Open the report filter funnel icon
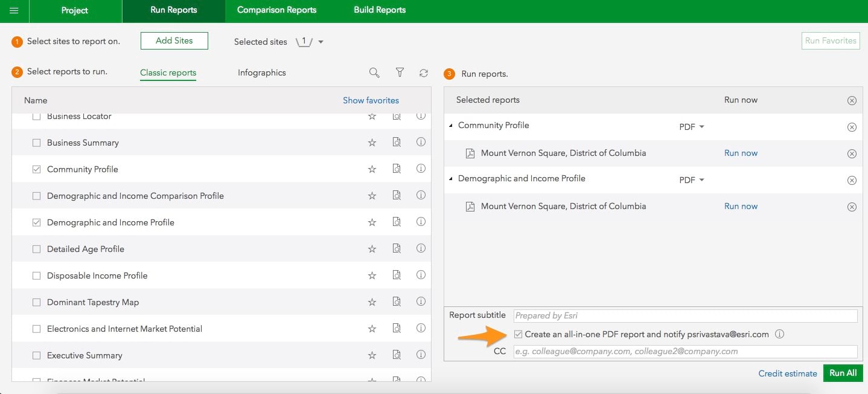The height and width of the screenshot is (394, 868). (400, 73)
